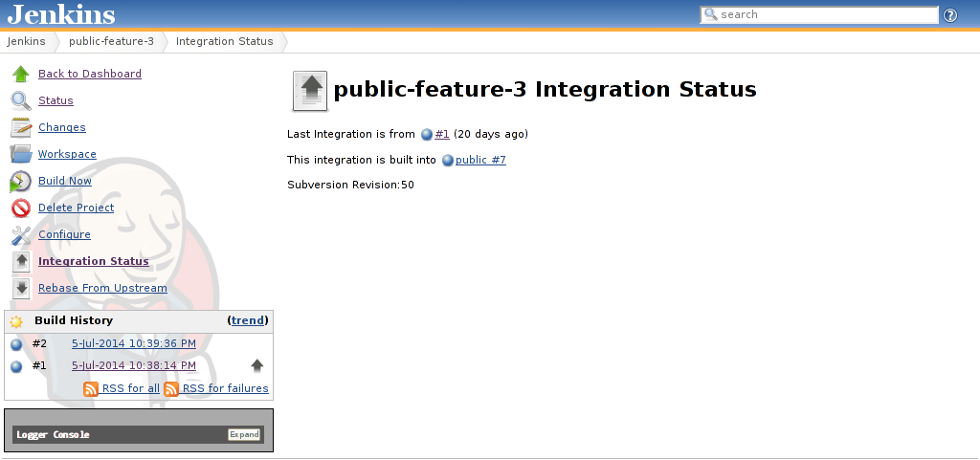
Task: Click the red Delete Project icon
Action: click(x=21, y=208)
